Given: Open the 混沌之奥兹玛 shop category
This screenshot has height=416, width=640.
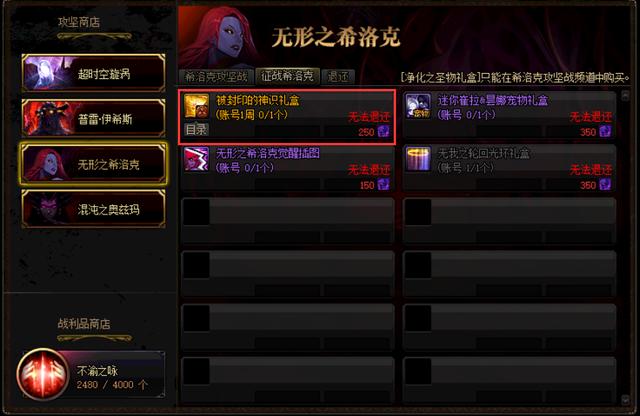Looking at the screenshot, I should click(x=93, y=209).
